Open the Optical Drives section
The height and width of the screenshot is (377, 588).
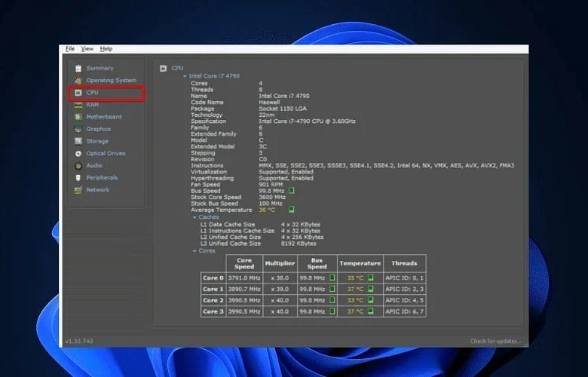click(x=106, y=153)
